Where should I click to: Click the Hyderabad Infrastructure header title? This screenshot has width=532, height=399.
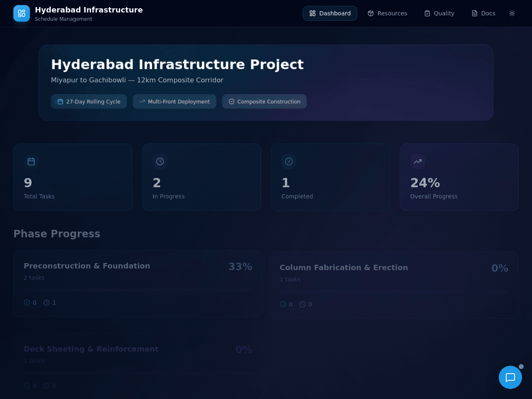pos(89,10)
